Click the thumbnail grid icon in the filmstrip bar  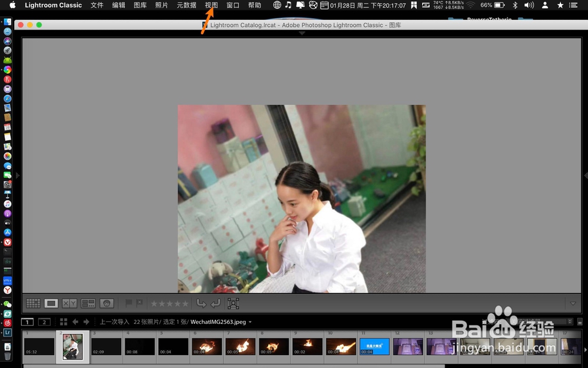[64, 321]
